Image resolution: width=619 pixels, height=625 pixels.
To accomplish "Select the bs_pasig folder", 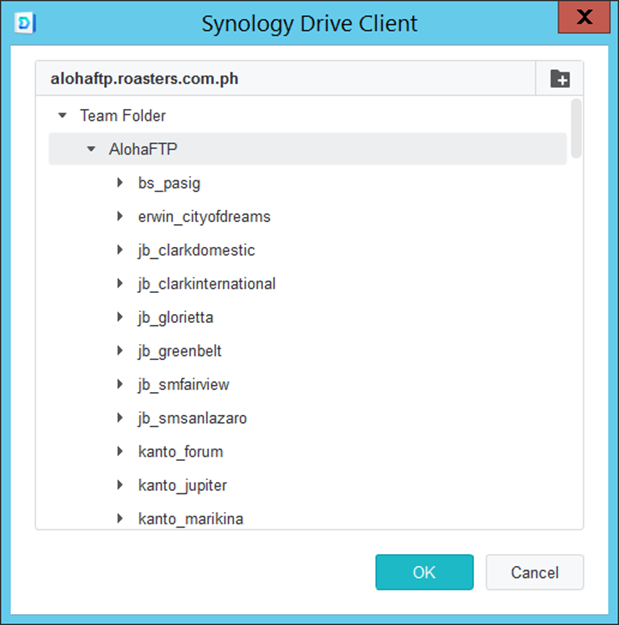I will pyautogui.click(x=169, y=183).
